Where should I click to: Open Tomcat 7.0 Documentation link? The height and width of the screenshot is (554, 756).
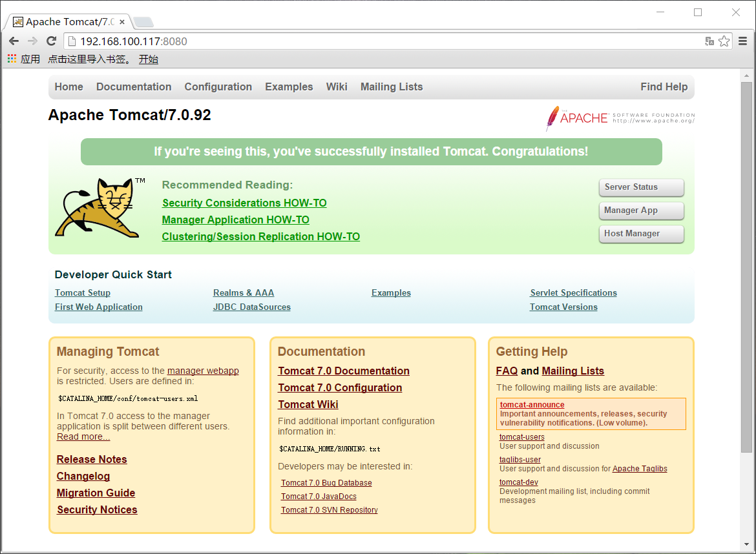point(344,371)
